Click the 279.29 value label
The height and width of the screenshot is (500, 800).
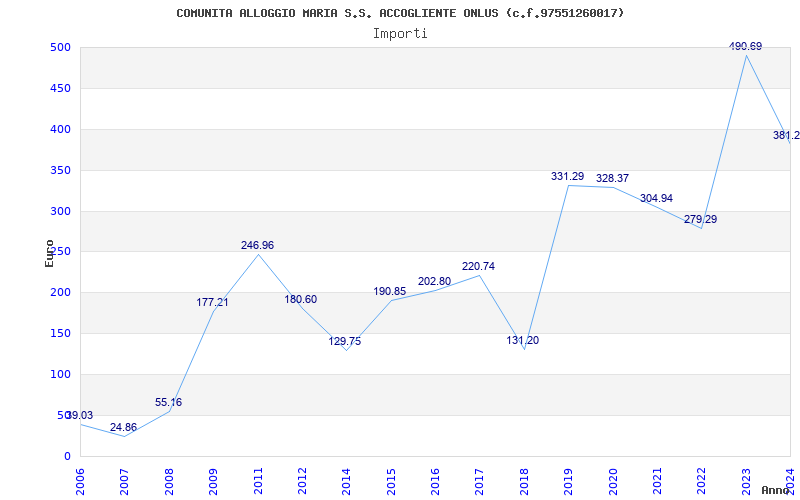701,219
